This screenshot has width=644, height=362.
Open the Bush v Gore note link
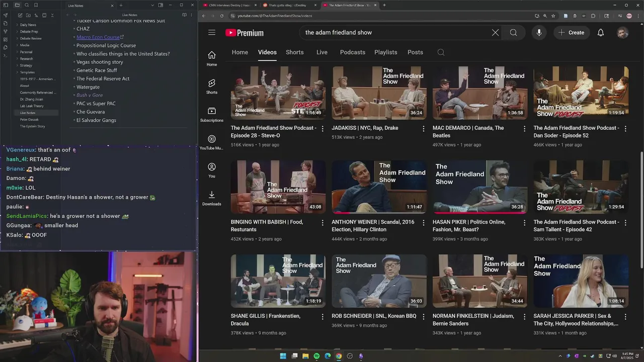[90, 95]
